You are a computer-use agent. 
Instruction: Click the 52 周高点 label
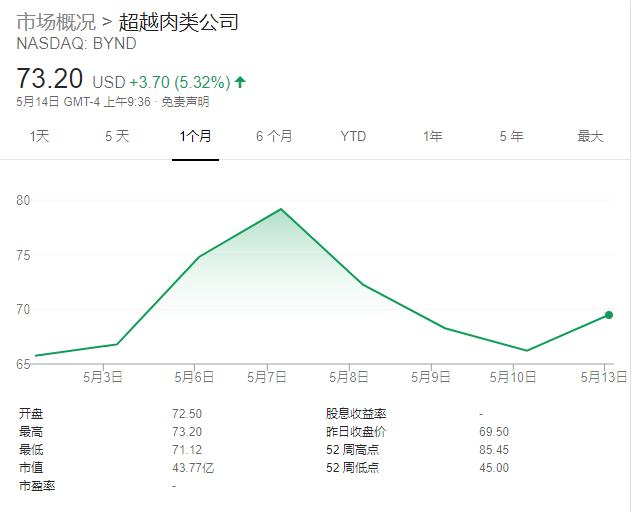coord(353,450)
